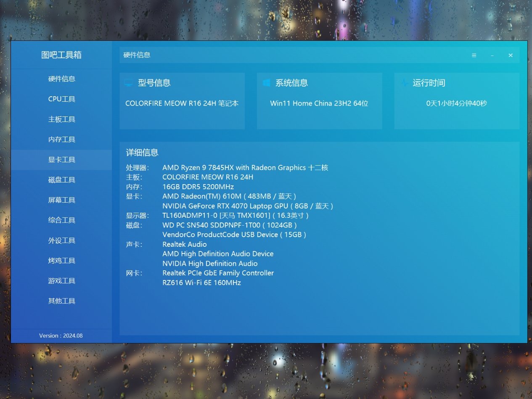Click Version : 2024.08 label
The height and width of the screenshot is (399, 532).
61,336
